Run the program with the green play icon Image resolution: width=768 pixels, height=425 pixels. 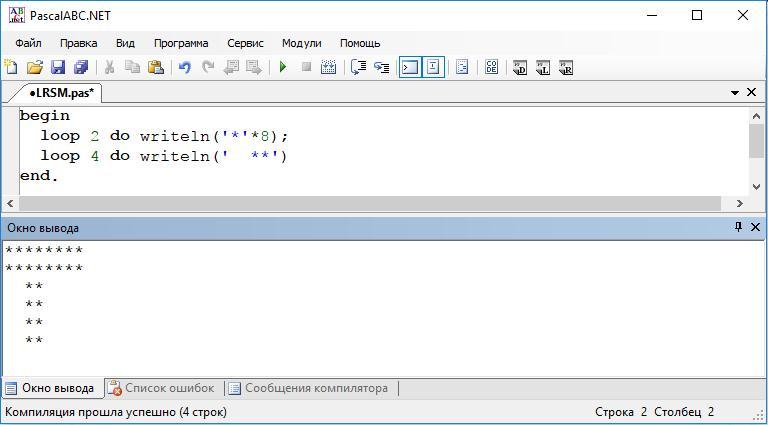click(x=283, y=67)
